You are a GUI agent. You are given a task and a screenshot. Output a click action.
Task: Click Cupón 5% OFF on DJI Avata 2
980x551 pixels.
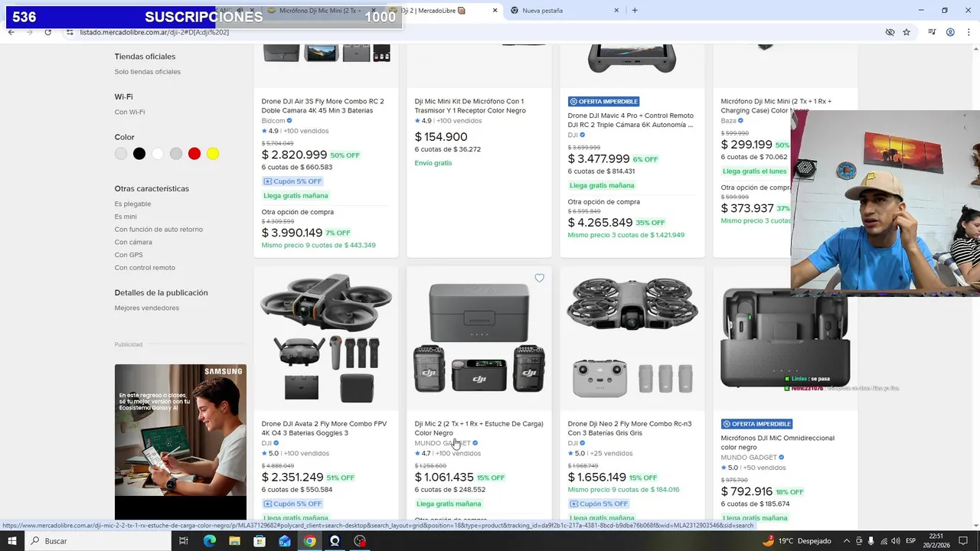[x=292, y=504]
